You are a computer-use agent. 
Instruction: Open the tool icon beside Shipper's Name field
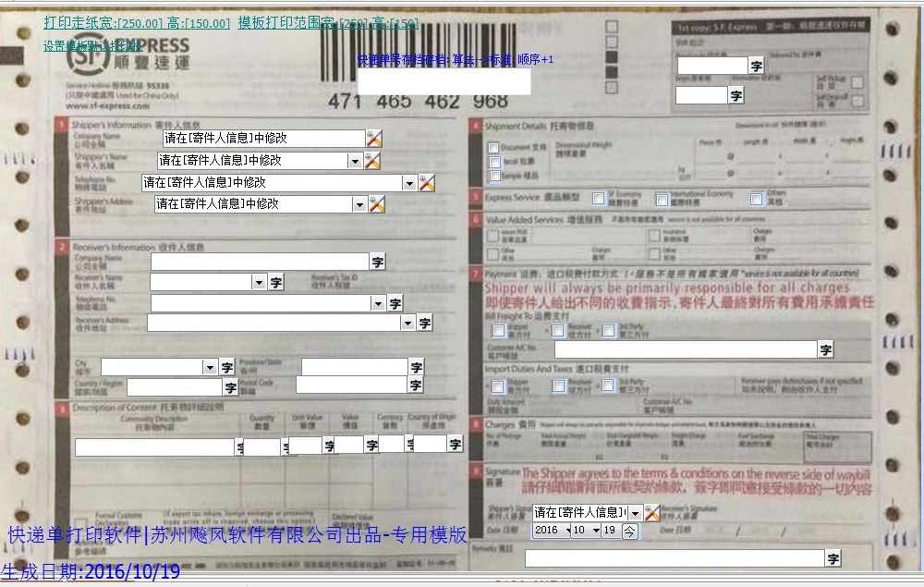click(372, 160)
